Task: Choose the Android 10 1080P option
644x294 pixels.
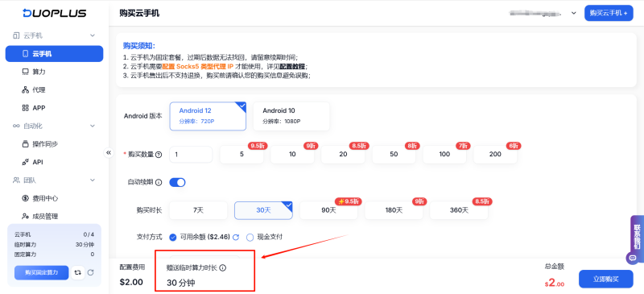Action: click(291, 116)
